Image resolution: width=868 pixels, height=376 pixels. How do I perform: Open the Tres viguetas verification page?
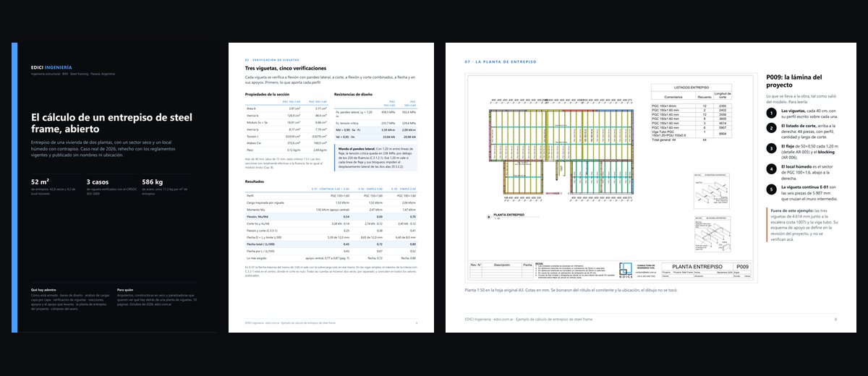coord(331,187)
